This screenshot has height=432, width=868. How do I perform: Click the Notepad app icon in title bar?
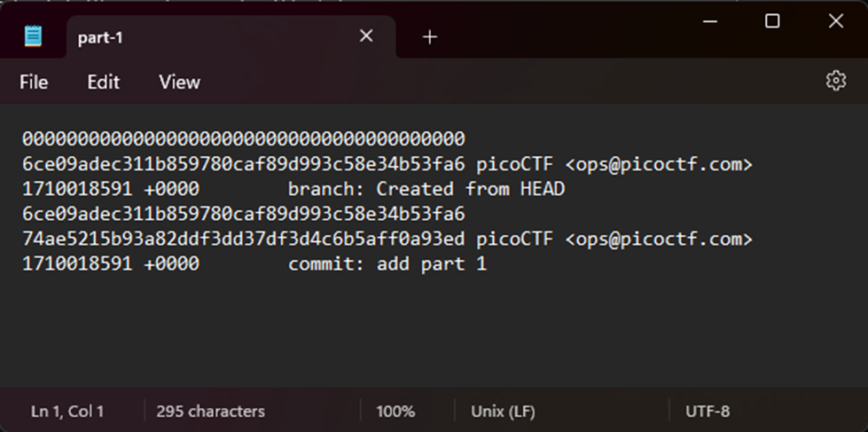click(33, 36)
